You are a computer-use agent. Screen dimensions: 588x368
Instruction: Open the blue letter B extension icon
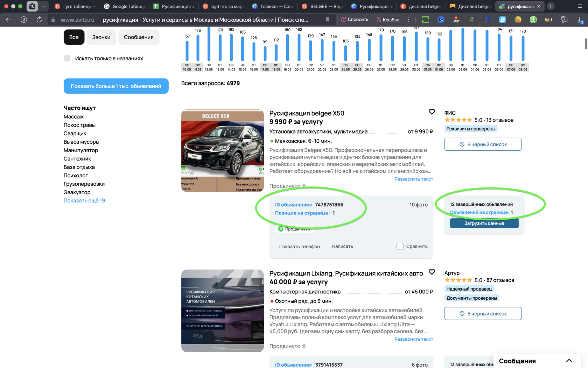[x=503, y=20]
